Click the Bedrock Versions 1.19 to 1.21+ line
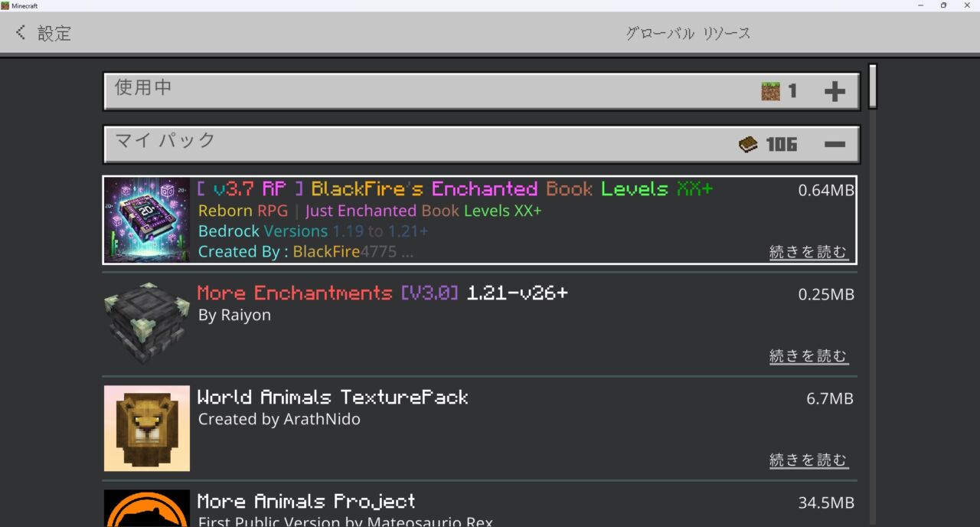This screenshot has width=980, height=527. pyautogui.click(x=313, y=231)
